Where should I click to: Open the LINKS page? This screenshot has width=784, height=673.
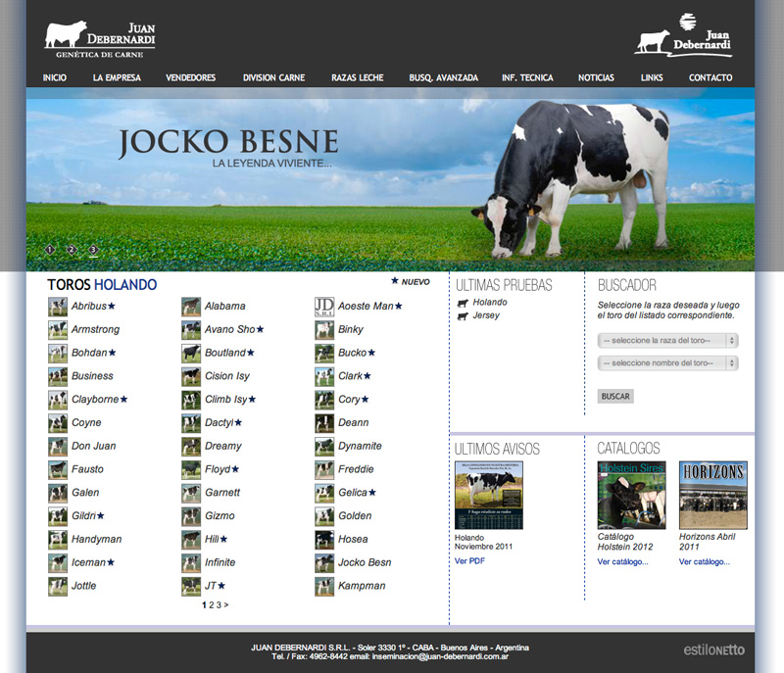pos(652,78)
